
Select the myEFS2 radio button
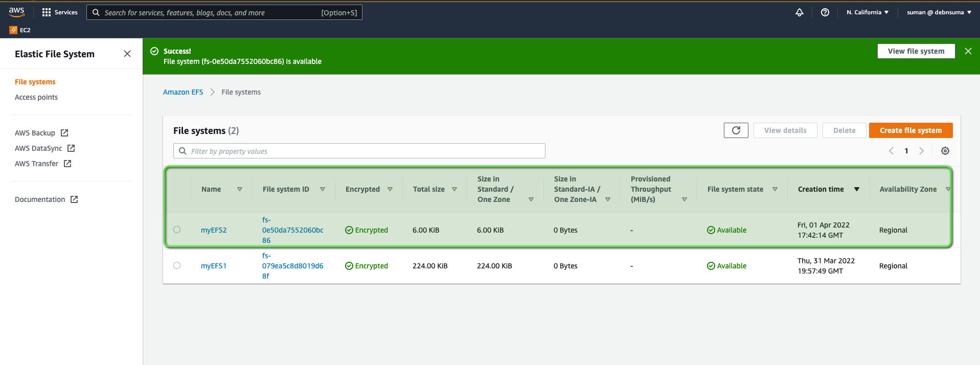click(x=177, y=230)
